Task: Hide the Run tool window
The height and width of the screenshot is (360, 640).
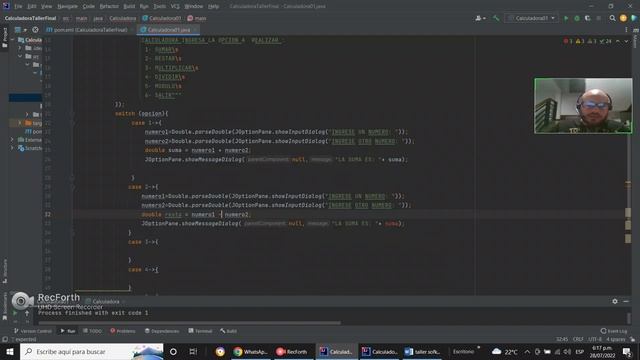Action: tap(626, 301)
